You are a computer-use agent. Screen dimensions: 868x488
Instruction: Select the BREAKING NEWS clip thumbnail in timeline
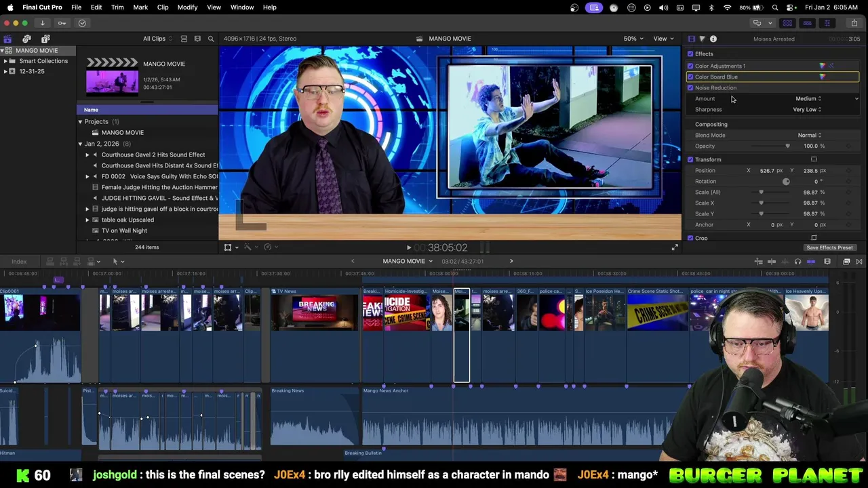[315, 312]
